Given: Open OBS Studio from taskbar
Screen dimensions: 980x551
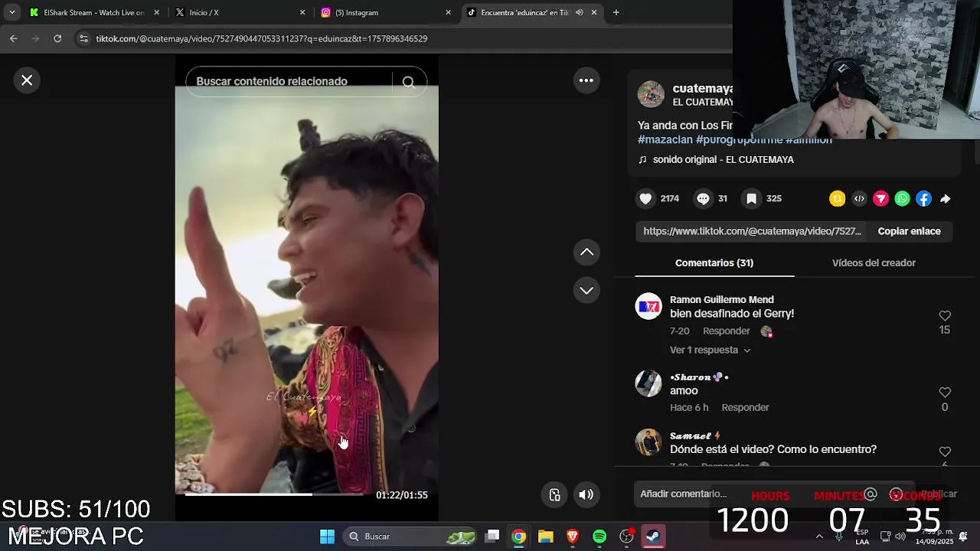Looking at the screenshot, I should [x=626, y=536].
